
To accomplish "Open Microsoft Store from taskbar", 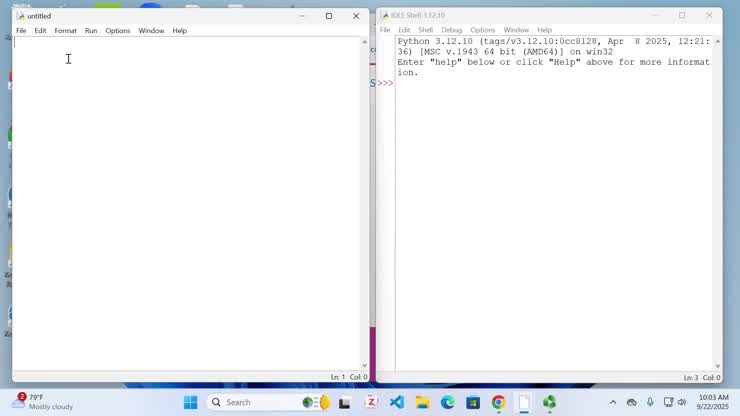I will 473,402.
